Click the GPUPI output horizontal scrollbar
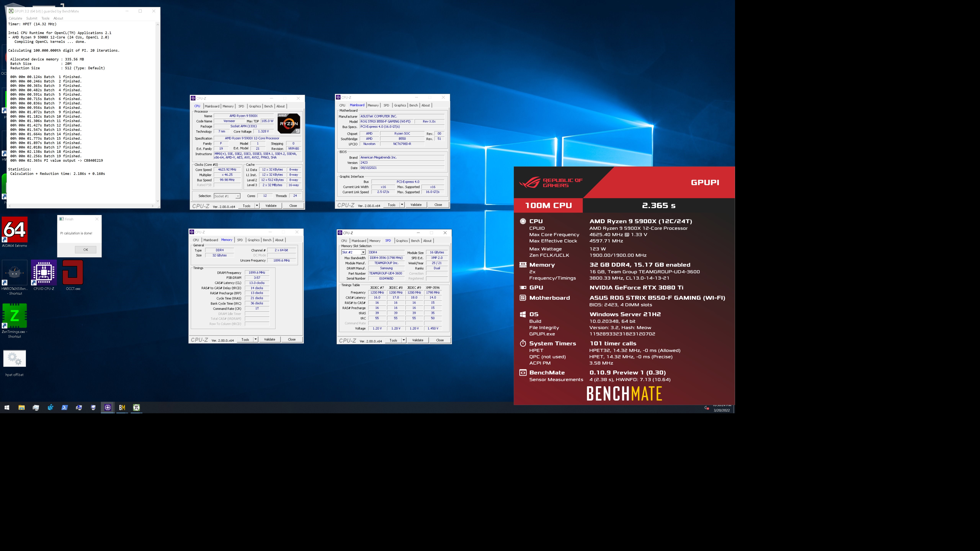This screenshot has height=551, width=980. pyautogui.click(x=81, y=206)
